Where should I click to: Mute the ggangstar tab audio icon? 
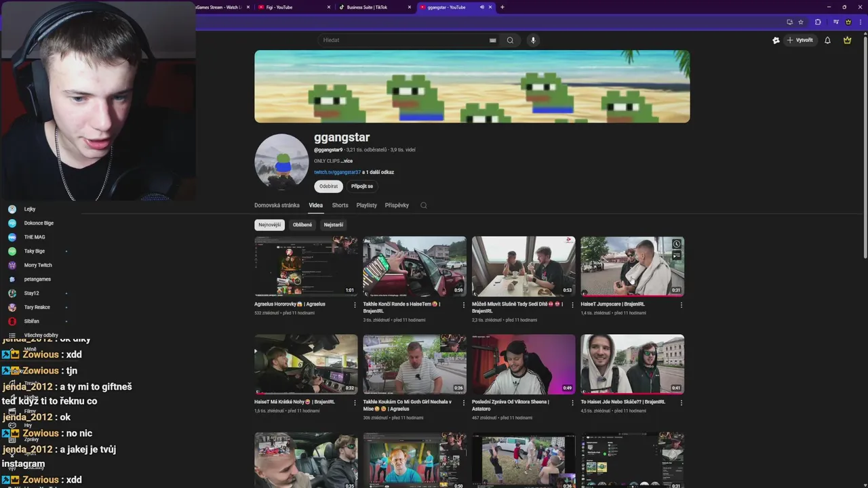[x=482, y=7]
